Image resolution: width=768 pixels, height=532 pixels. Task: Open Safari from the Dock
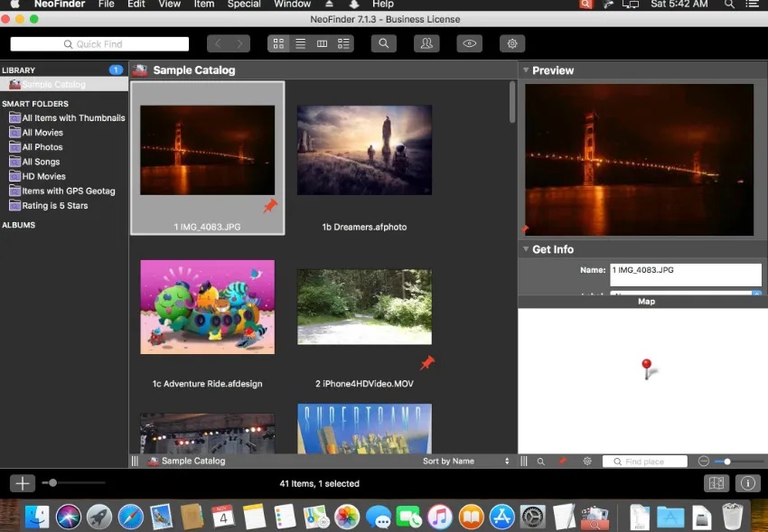130,517
